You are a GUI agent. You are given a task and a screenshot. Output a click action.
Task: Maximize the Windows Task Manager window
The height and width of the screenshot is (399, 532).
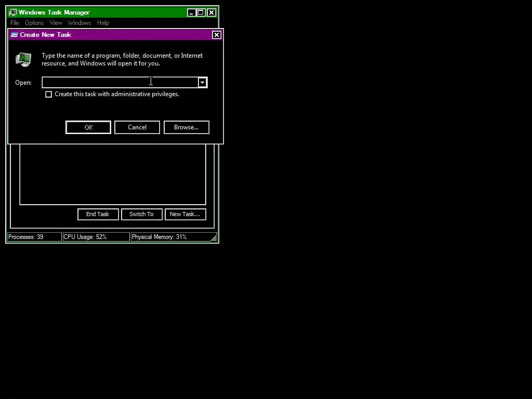click(201, 12)
